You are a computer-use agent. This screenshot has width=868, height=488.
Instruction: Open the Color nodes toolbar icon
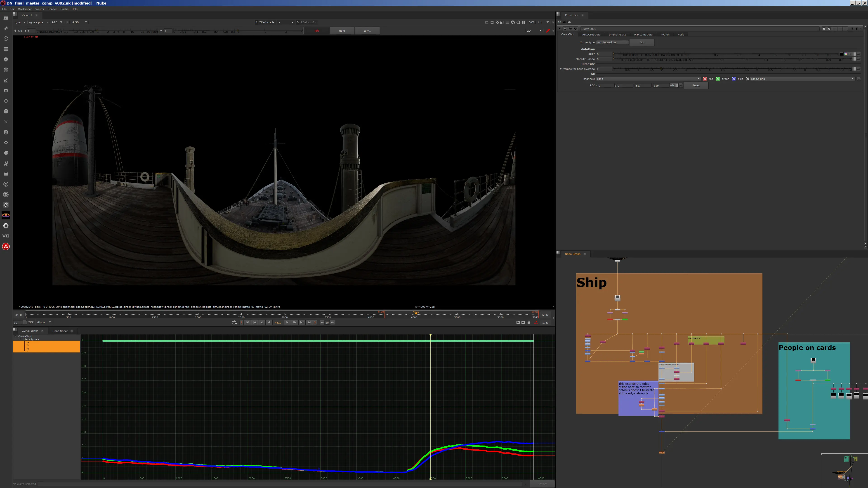(x=6, y=59)
